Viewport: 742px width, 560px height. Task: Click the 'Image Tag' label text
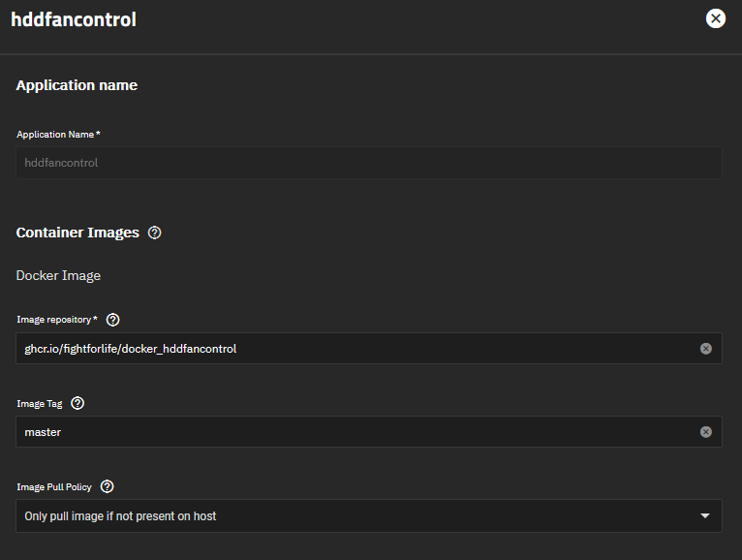click(x=40, y=403)
